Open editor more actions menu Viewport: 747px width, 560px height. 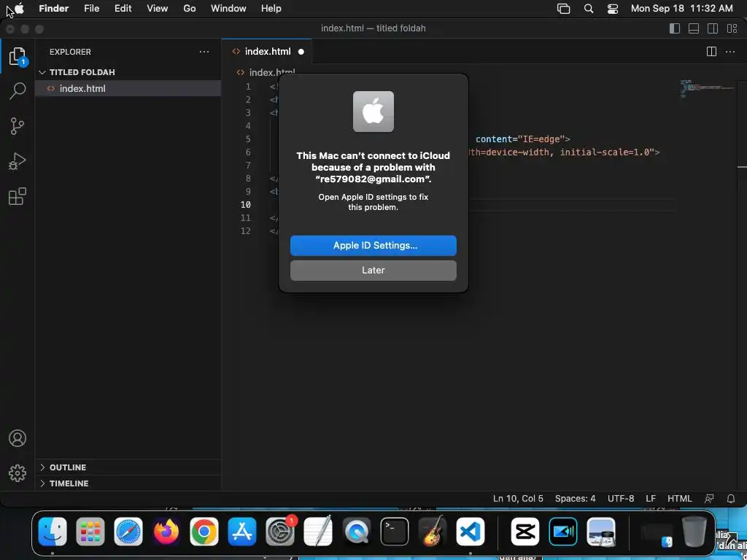[729, 52]
